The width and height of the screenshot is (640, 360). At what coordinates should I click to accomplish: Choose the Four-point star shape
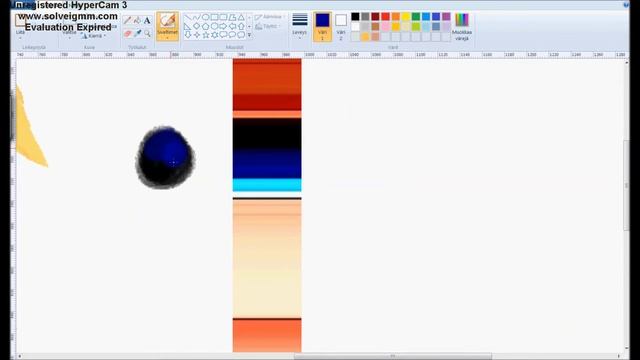point(197,35)
